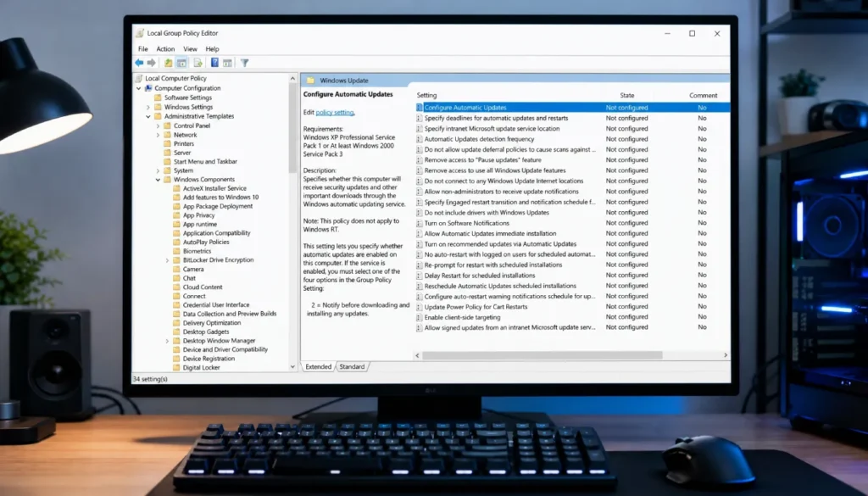Expand the Control Panel node
868x496 pixels.
158,125
